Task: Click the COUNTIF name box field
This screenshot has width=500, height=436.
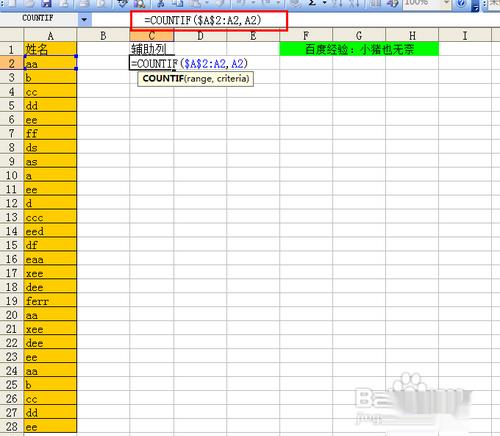Action: coord(39,19)
